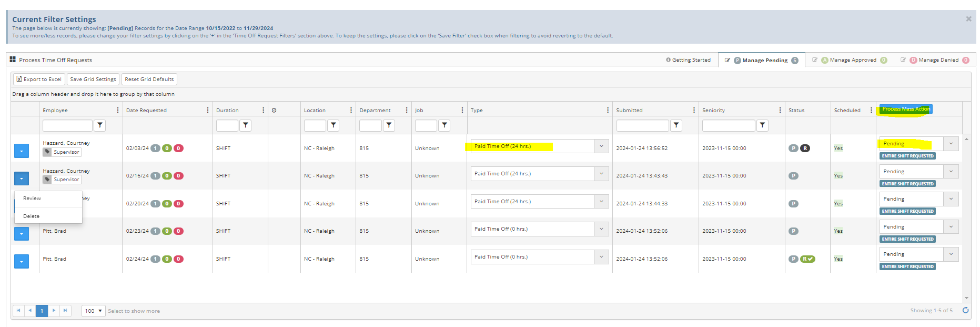Click the clock icon column header

[274, 111]
